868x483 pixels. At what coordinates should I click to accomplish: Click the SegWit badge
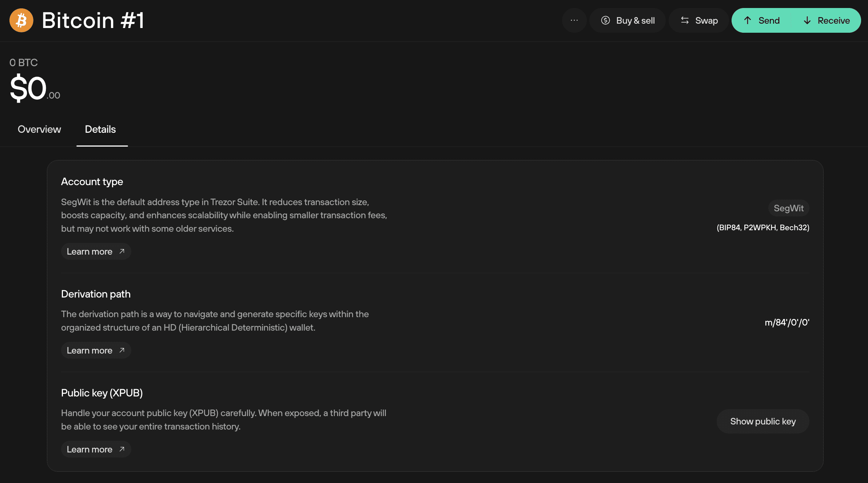pyautogui.click(x=789, y=208)
